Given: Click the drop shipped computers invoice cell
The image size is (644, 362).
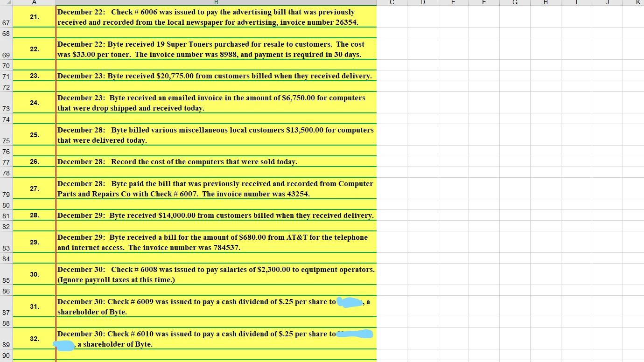Looking at the screenshot, I should [216, 103].
